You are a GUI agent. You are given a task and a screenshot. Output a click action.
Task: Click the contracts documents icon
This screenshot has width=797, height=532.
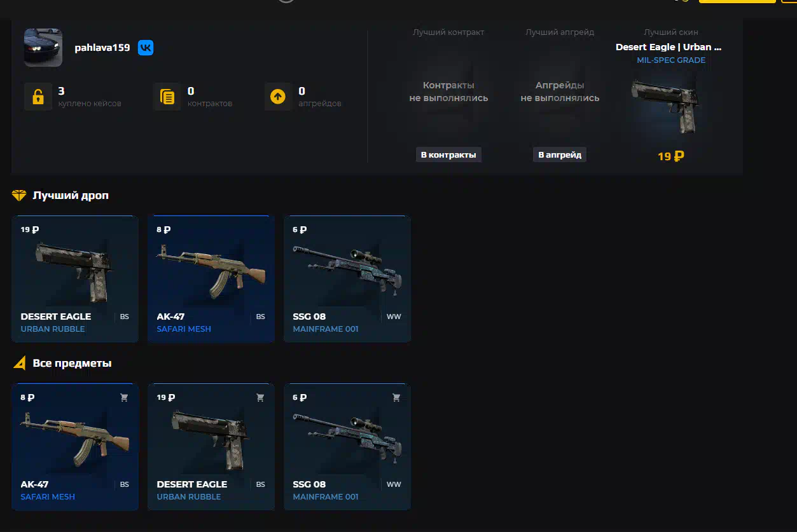pos(167,97)
